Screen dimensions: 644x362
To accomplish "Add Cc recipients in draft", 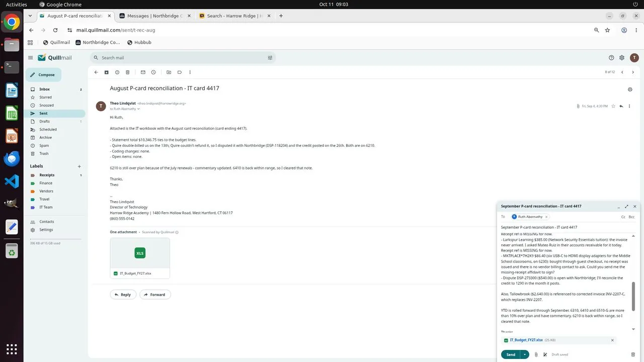I will (x=623, y=217).
